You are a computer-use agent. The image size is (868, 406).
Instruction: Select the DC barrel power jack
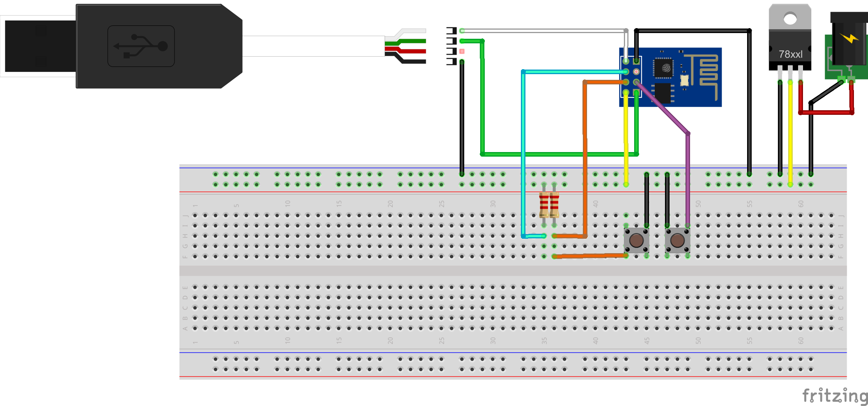(x=848, y=44)
